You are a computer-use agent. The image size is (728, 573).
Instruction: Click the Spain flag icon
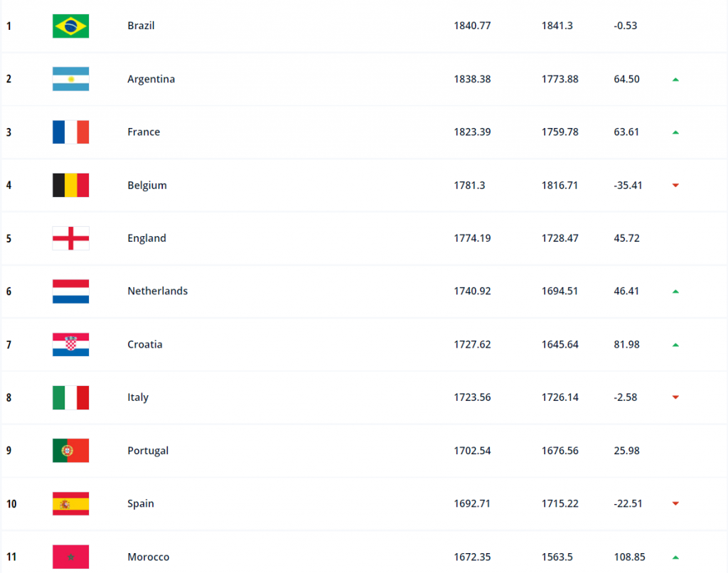pos(70,504)
